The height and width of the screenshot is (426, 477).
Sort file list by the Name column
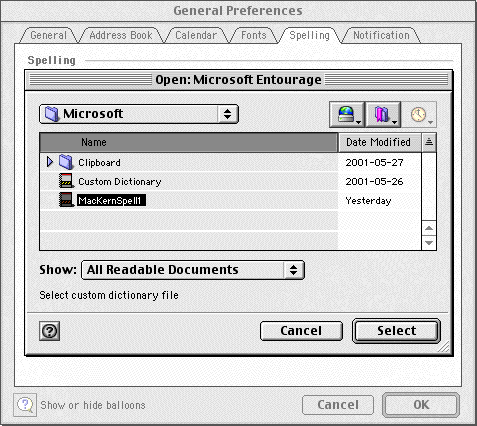coord(189,142)
